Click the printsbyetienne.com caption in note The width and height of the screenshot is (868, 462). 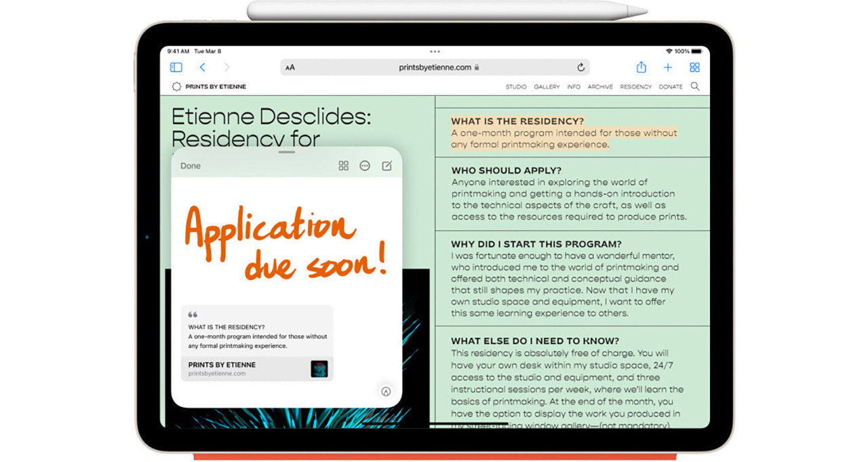(x=217, y=373)
